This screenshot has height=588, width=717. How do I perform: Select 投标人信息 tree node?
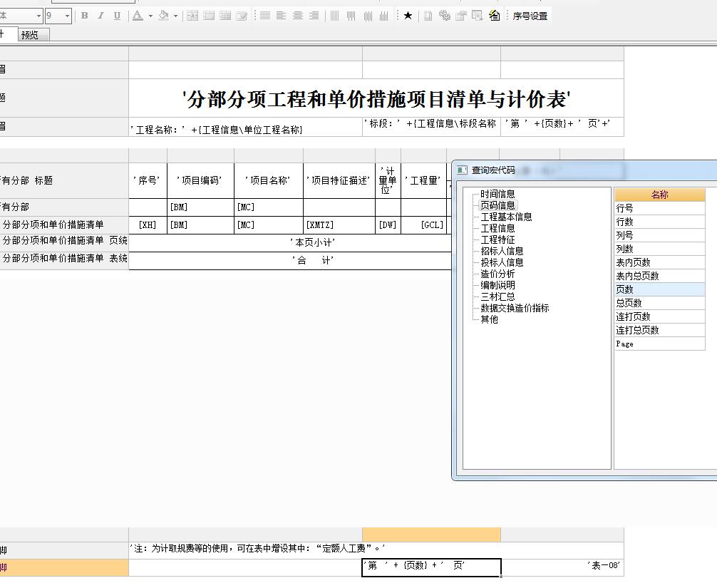[x=502, y=262]
